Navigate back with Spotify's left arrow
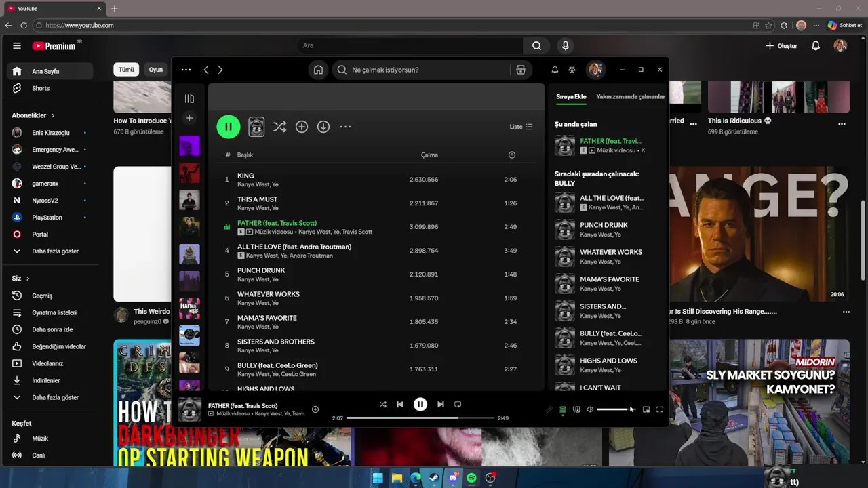Image resolution: width=868 pixels, height=488 pixels. 206,70
